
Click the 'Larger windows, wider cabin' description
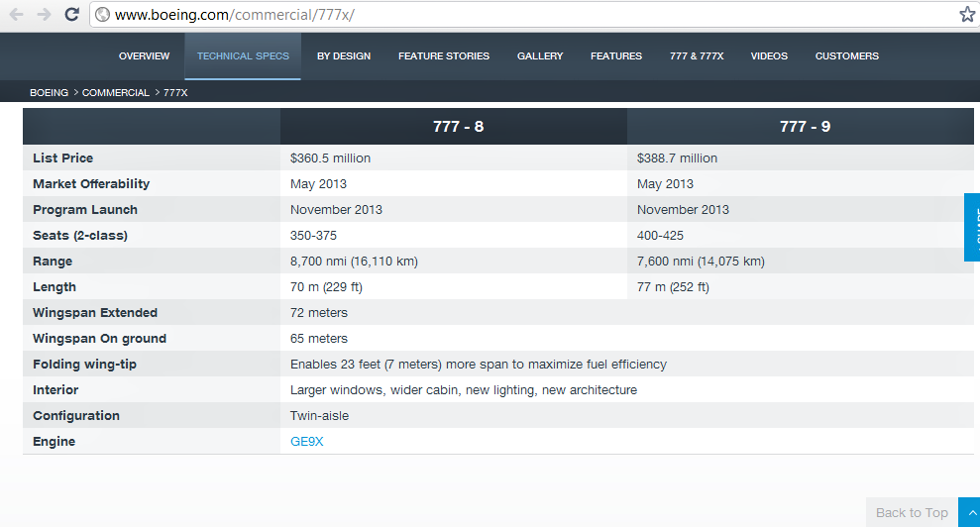point(464,390)
